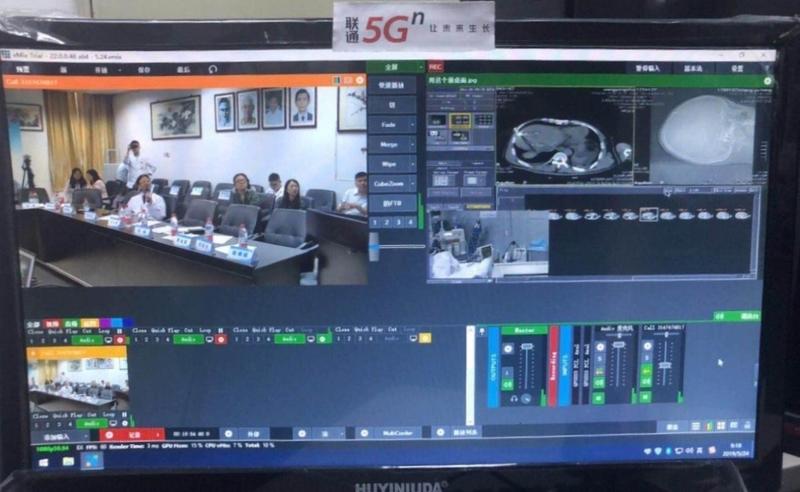Toggle the Audio button below the Call thumbnail
Viewport: 800px width, 492px height.
coord(91,424)
